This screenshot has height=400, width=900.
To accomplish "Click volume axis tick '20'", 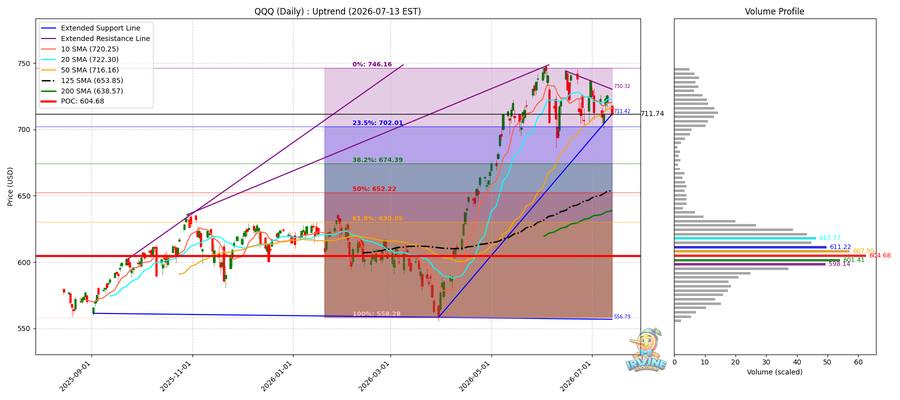I will (735, 362).
